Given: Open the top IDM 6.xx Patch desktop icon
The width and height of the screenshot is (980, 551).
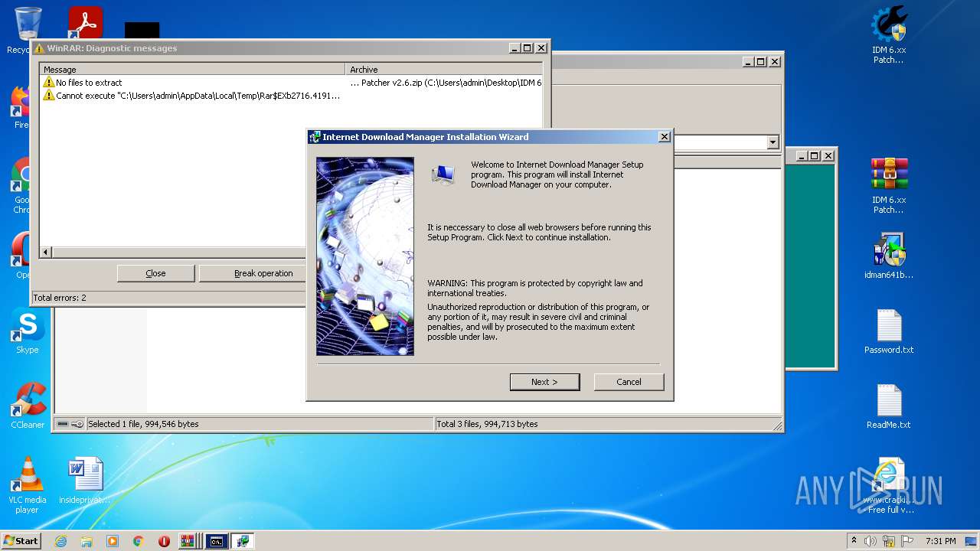Looking at the screenshot, I should 888,34.
